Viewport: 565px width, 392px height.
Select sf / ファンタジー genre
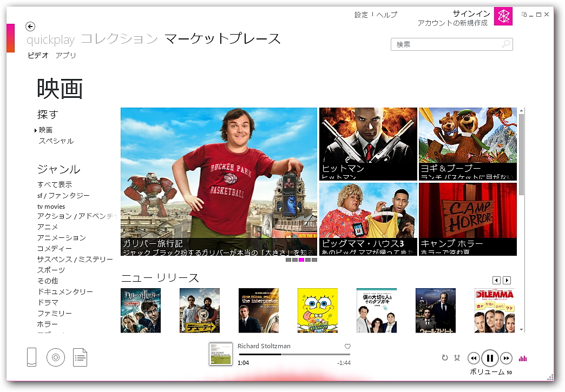[63, 196]
